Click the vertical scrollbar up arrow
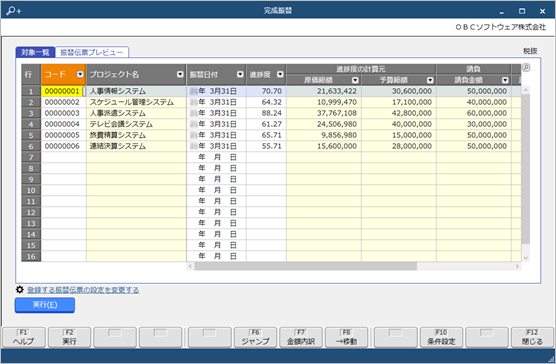This screenshot has width=556, height=364. (526, 90)
